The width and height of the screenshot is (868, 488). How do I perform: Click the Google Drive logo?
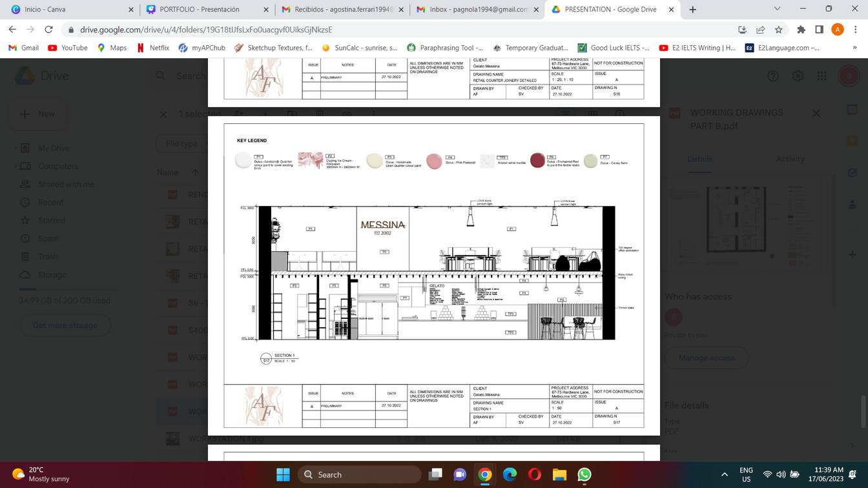25,76
